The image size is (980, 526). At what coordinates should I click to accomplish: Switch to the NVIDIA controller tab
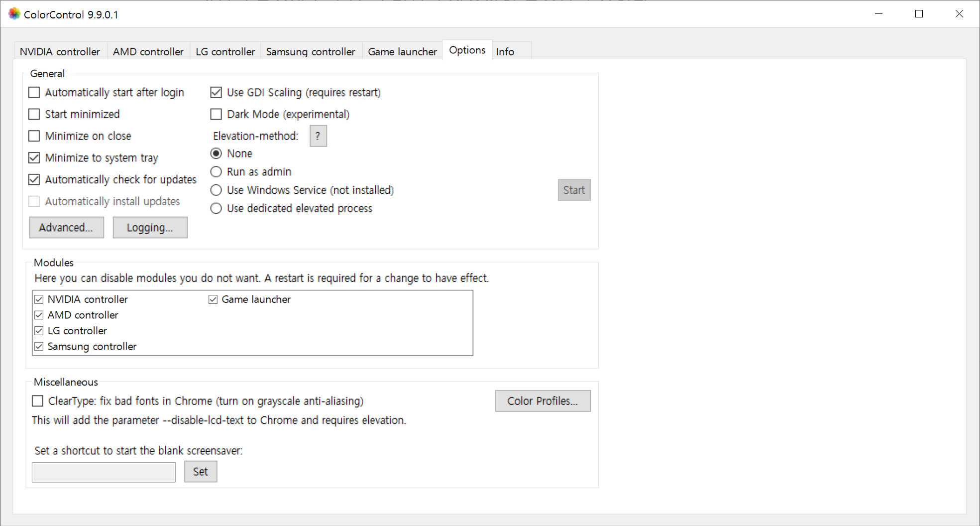click(60, 51)
